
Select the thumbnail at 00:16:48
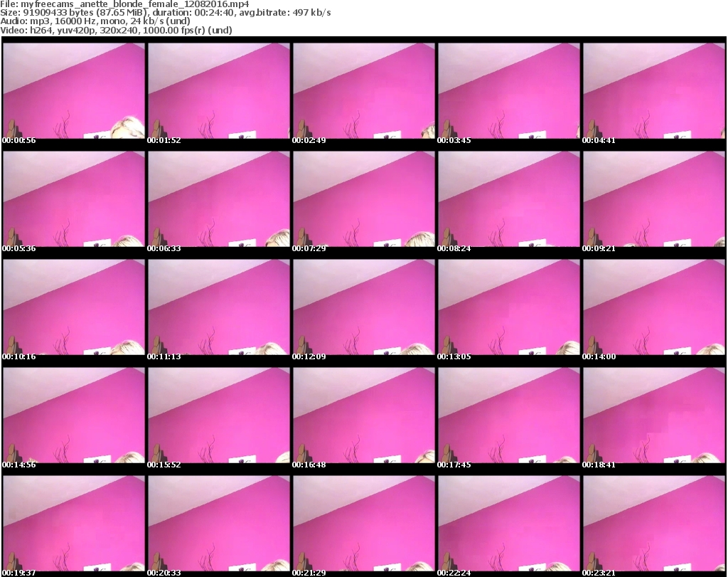pos(363,415)
